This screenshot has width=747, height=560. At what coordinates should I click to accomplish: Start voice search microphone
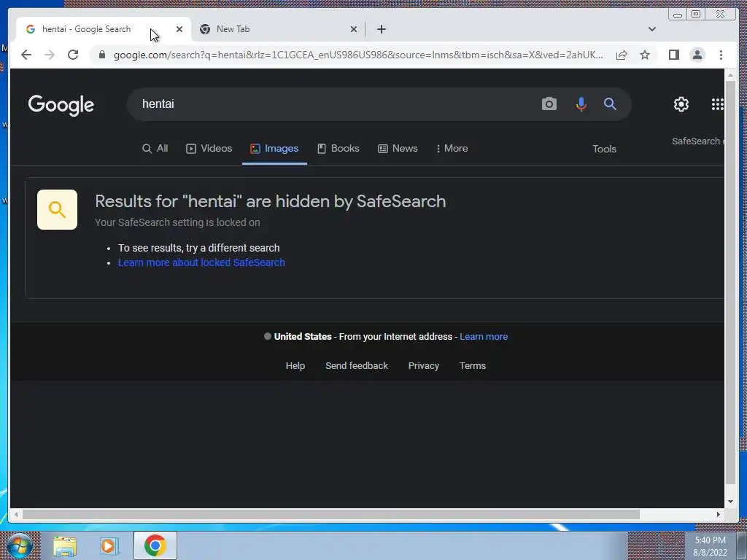[581, 104]
